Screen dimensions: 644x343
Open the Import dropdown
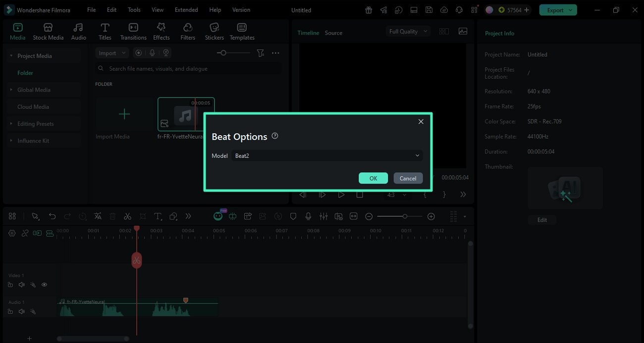coord(112,53)
